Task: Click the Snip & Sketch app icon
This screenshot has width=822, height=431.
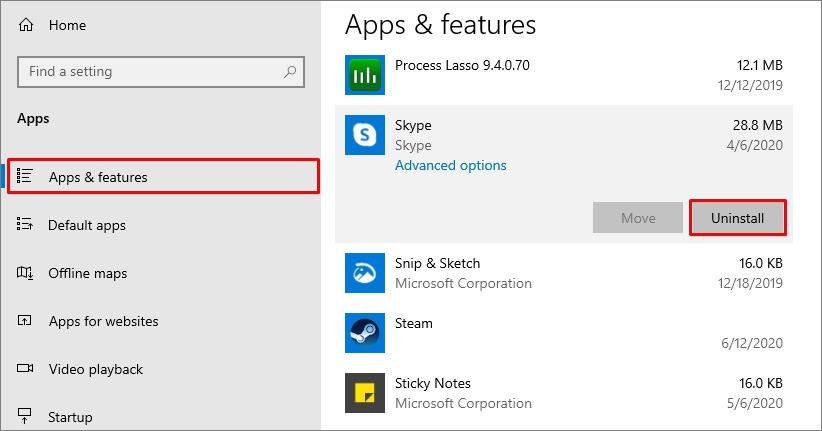Action: point(365,273)
